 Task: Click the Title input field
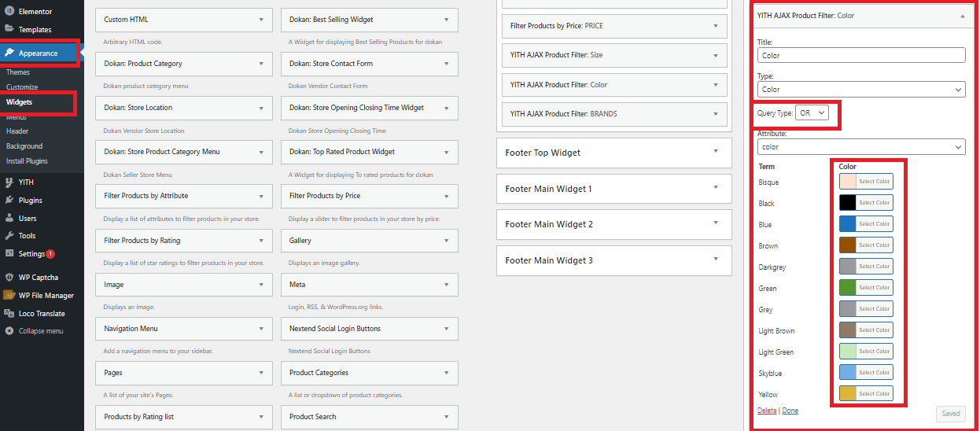[x=861, y=56]
